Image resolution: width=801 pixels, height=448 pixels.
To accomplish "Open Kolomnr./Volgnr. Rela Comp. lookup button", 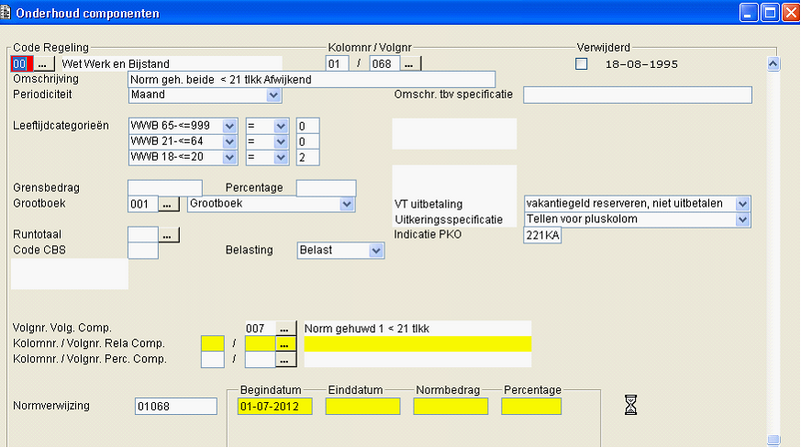I will coord(286,344).
